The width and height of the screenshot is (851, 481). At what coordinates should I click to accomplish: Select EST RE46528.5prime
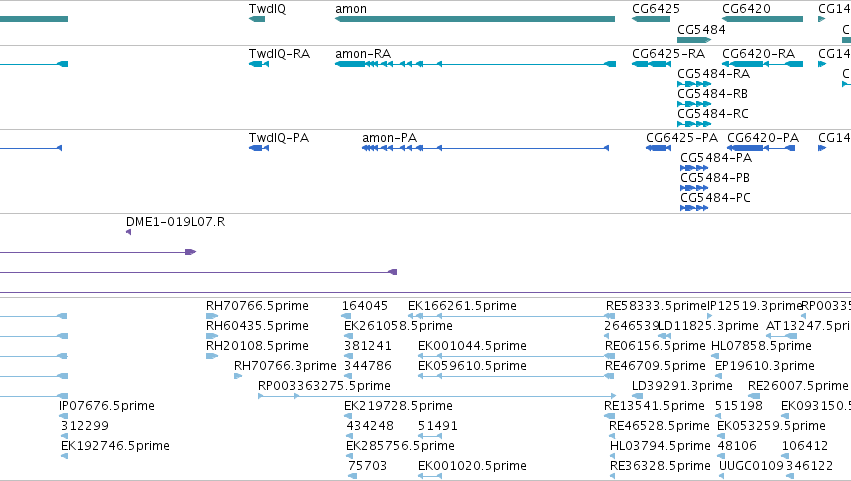pyautogui.click(x=659, y=426)
